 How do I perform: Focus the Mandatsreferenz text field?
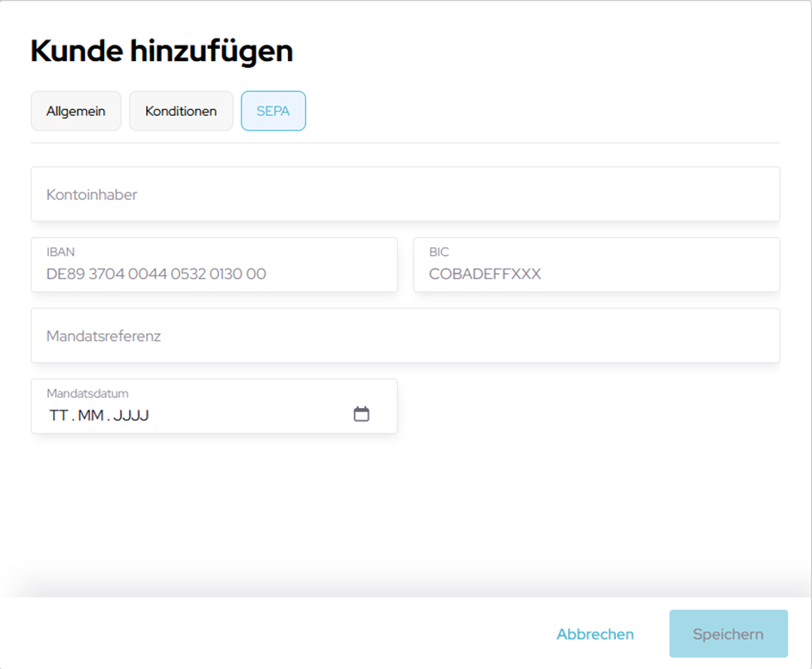[x=405, y=336]
